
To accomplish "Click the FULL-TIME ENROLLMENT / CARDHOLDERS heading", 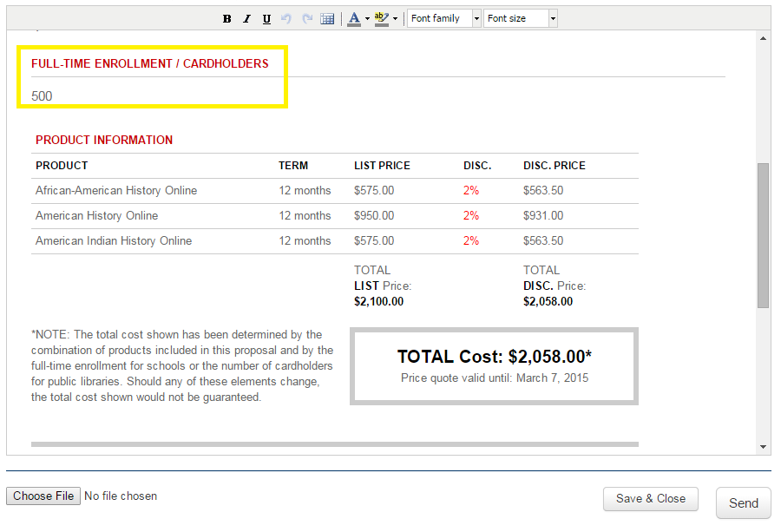I will click(x=149, y=63).
